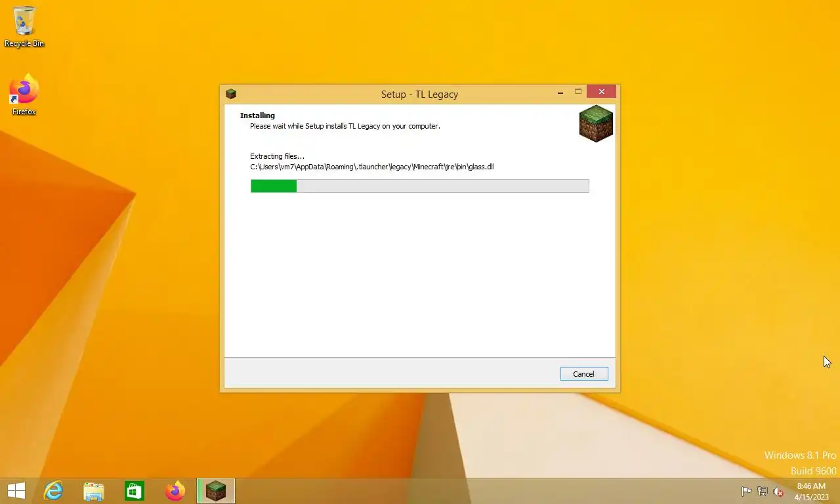Open the Recycle Bin desktop icon

point(24,26)
